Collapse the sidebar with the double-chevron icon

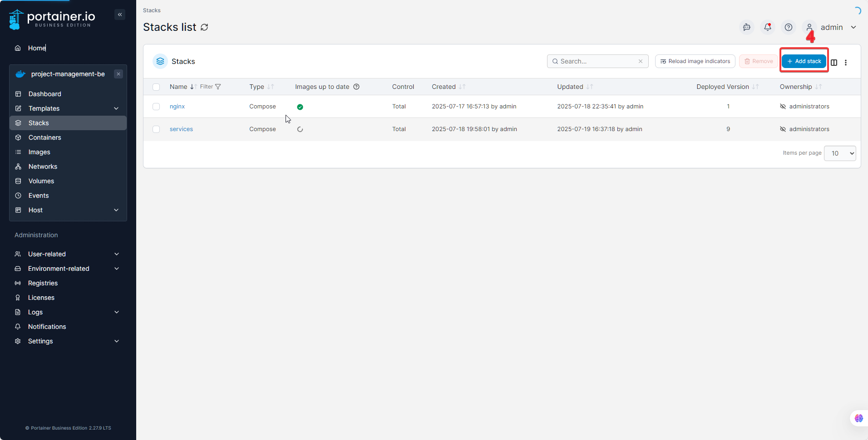tap(120, 15)
